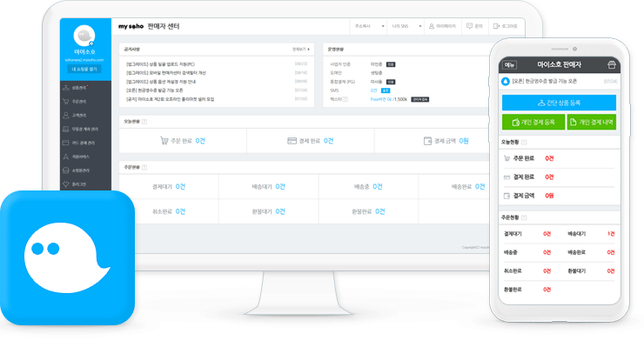
Task: Click the 오늘현황 help question-mark icon
Action: coord(144,122)
